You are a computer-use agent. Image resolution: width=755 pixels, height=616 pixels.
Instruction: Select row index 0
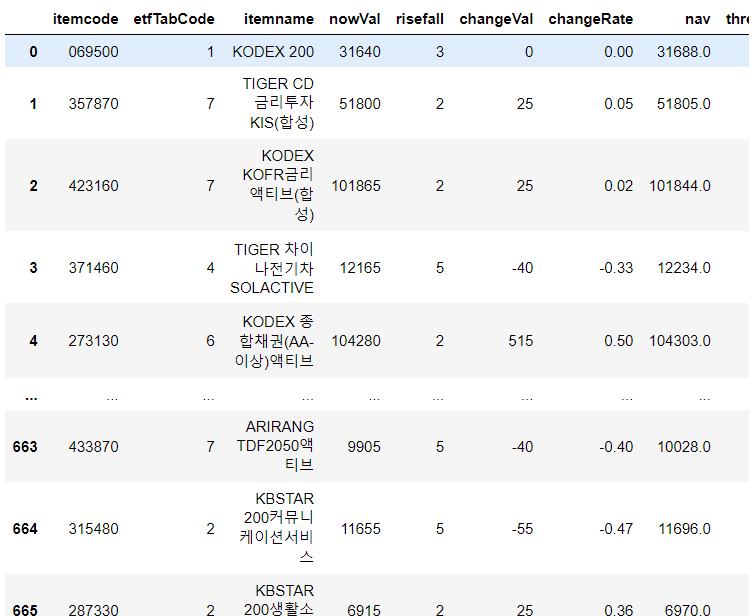tap(33, 52)
